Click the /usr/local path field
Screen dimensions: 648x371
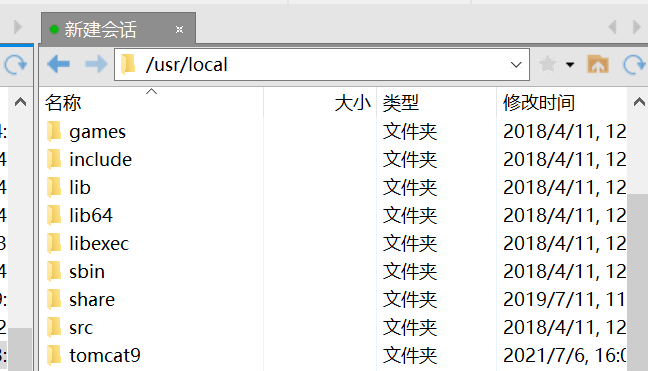322,65
